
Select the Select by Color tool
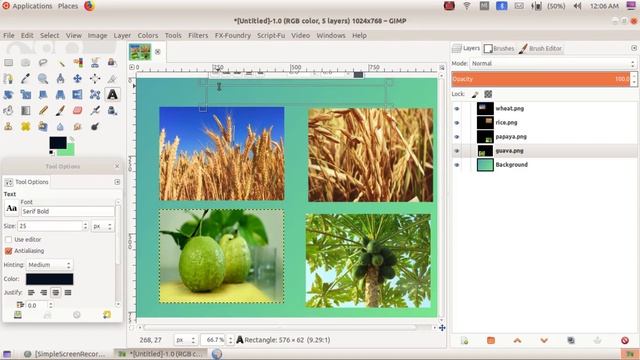click(78, 62)
